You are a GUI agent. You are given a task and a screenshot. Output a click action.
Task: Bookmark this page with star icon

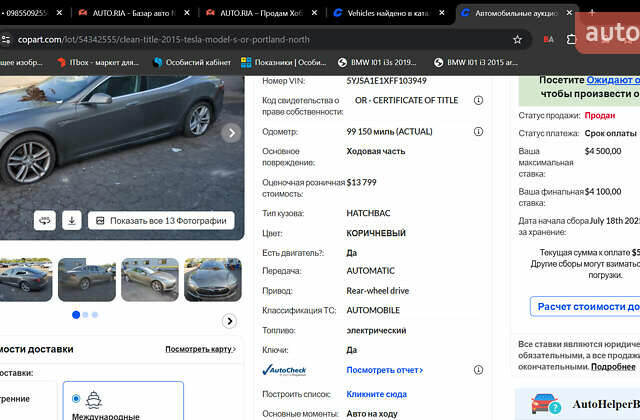point(517,40)
